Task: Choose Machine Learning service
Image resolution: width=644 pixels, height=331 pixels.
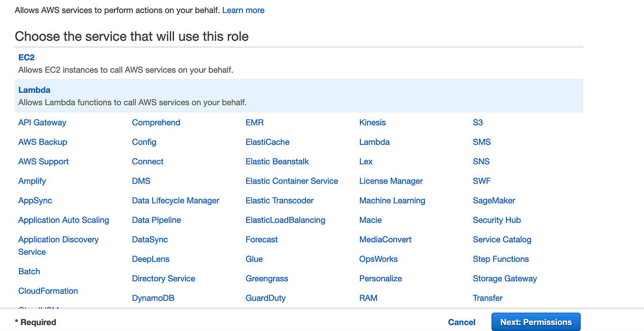Action: pyautogui.click(x=392, y=200)
